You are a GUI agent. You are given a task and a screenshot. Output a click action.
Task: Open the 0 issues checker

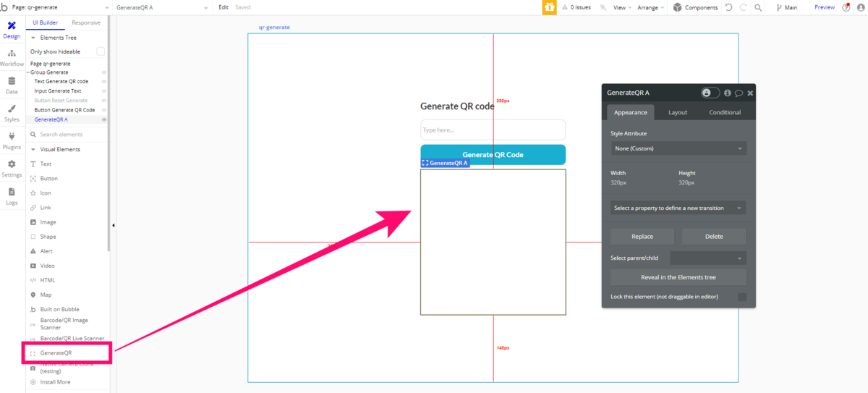576,7
